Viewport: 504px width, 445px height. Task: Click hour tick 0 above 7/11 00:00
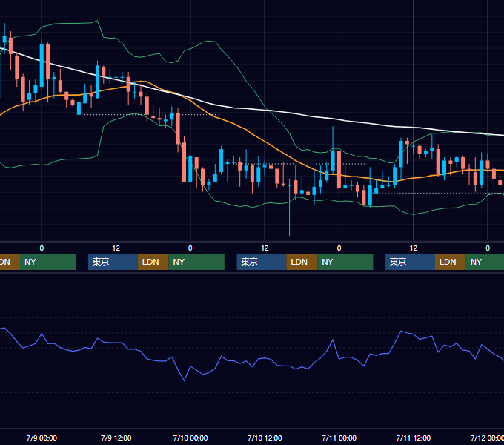tap(339, 248)
